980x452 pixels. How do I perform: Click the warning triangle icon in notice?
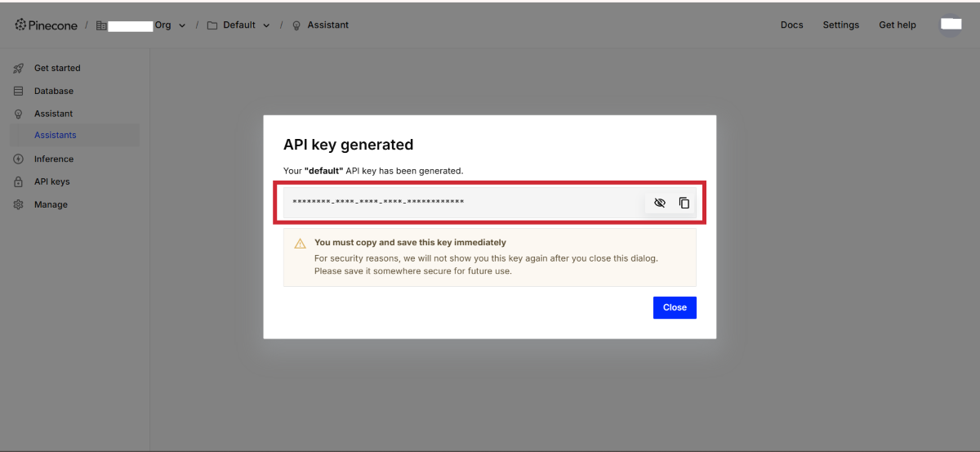[300, 244]
